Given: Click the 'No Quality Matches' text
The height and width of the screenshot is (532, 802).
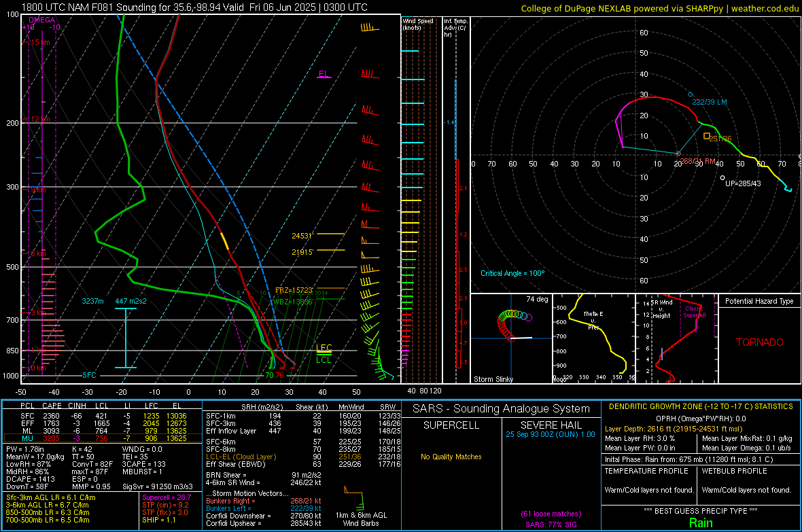Looking at the screenshot, I should pyautogui.click(x=451, y=457).
